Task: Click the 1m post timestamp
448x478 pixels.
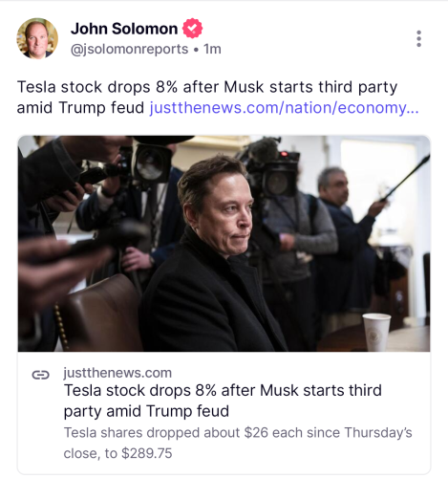Action: tap(212, 49)
